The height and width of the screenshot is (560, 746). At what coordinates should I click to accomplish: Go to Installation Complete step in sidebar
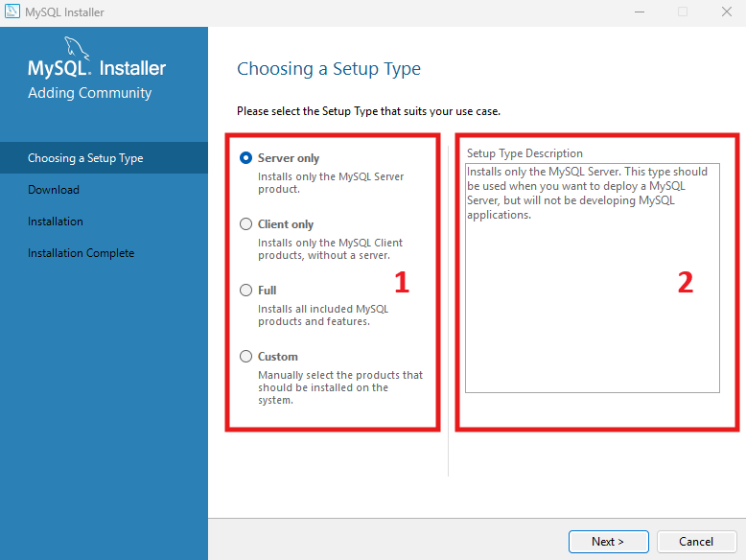[x=81, y=253]
